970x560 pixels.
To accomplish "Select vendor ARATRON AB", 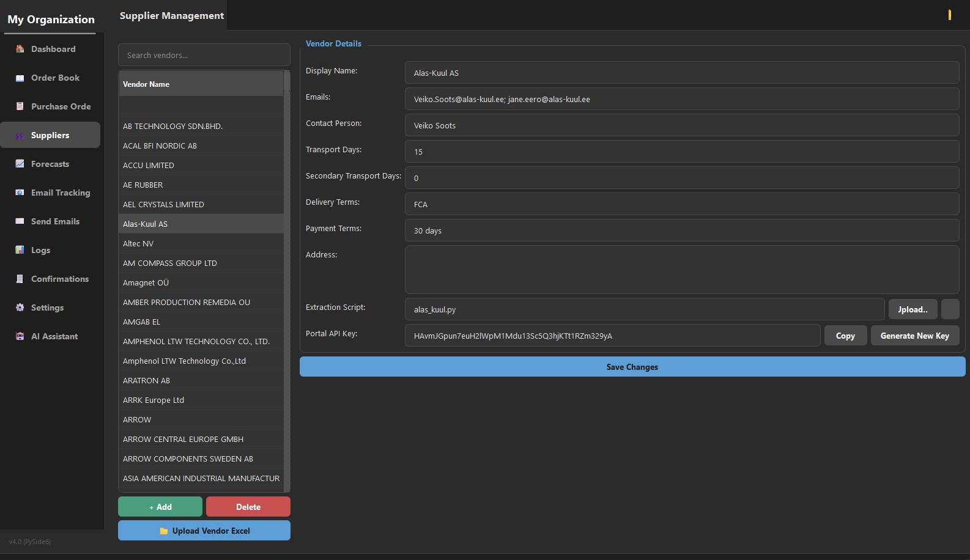I will click(x=201, y=380).
